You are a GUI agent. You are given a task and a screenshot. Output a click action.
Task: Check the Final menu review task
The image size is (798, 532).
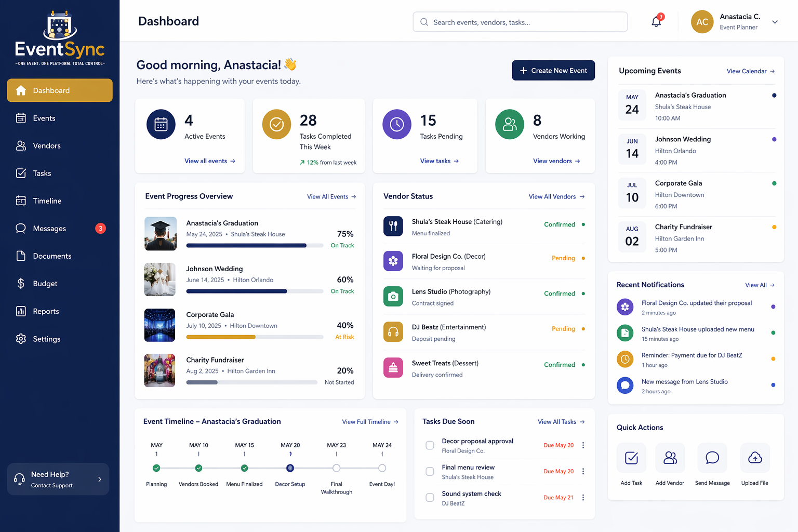[430, 471]
